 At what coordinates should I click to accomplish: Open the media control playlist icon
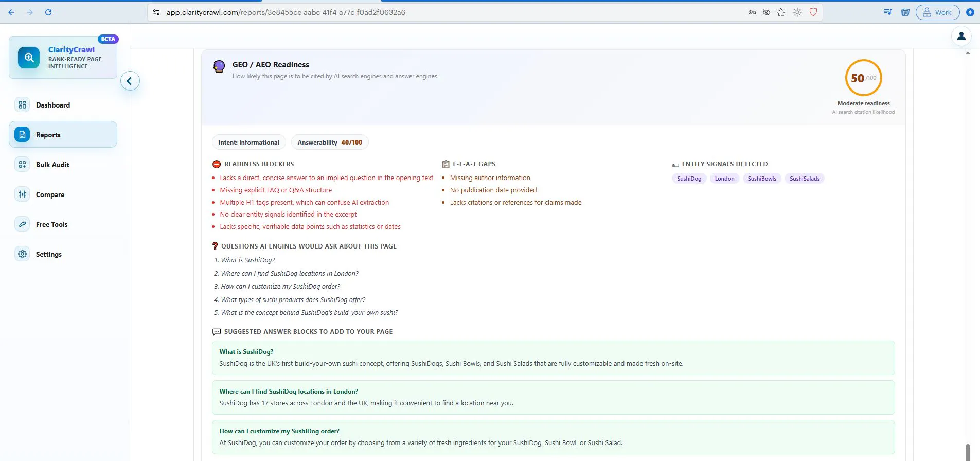pyautogui.click(x=888, y=12)
